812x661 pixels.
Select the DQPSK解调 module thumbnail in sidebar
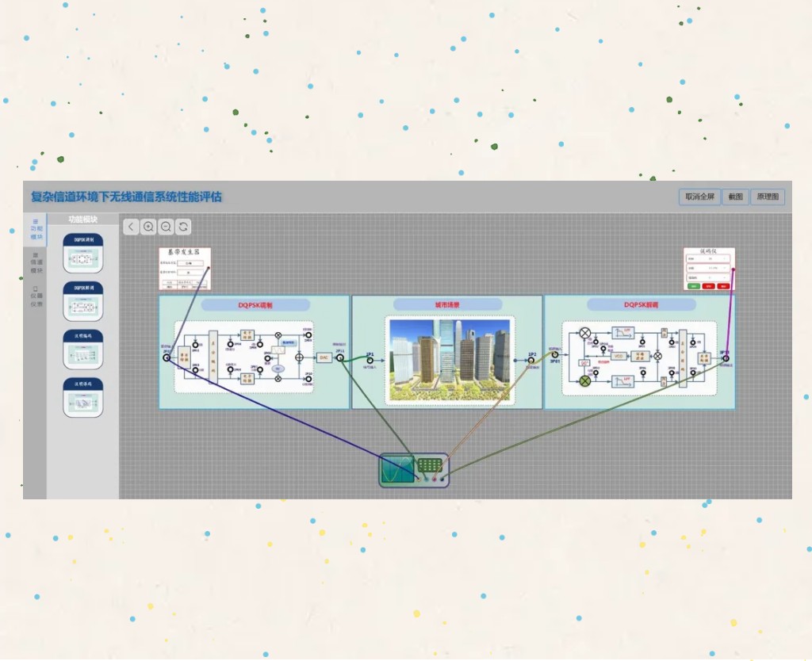click(x=83, y=301)
